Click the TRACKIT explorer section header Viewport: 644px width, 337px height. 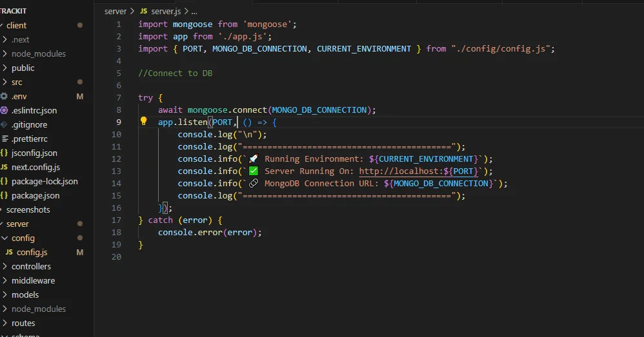13,11
